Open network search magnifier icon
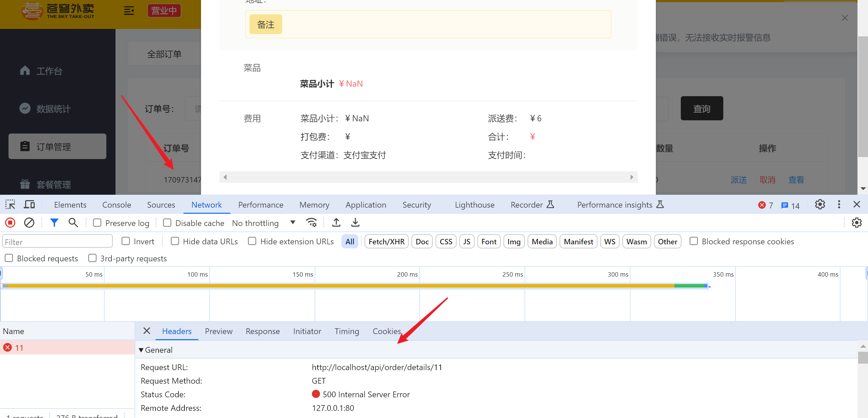The width and height of the screenshot is (868, 418). 73,223
